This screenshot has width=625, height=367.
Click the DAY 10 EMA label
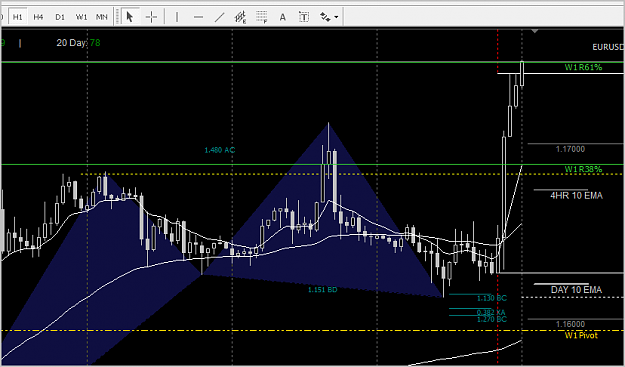[576, 290]
